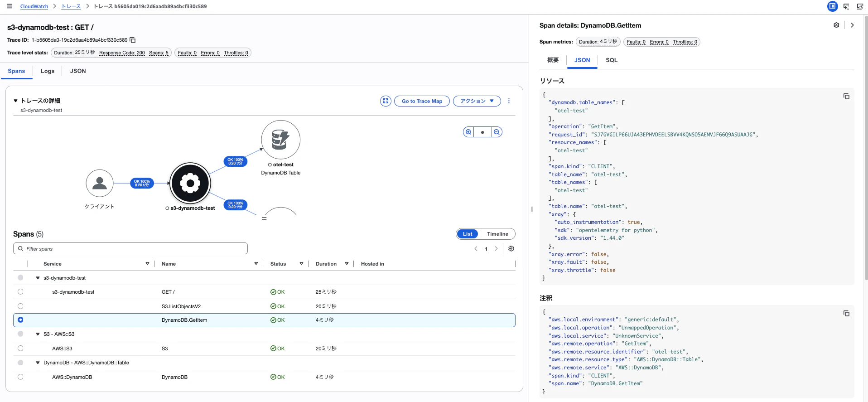The image size is (868, 402).
Task: Sort spans by Name column
Action: click(x=256, y=264)
